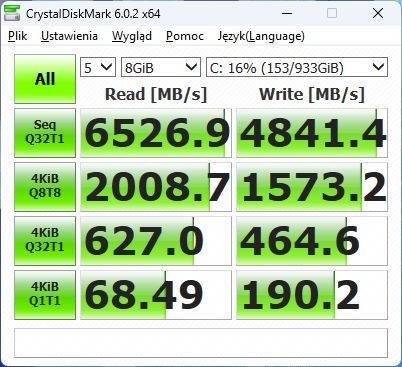The height and width of the screenshot is (367, 402).
Task: Start the 4KiB Q32T1 test
Action: pos(45,241)
